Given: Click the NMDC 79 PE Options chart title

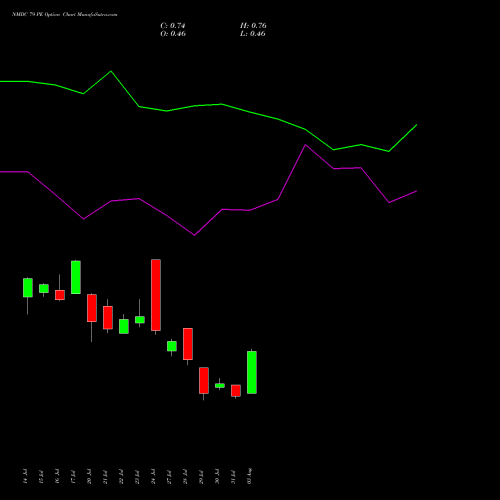Looking at the screenshot, I should click(64, 14).
